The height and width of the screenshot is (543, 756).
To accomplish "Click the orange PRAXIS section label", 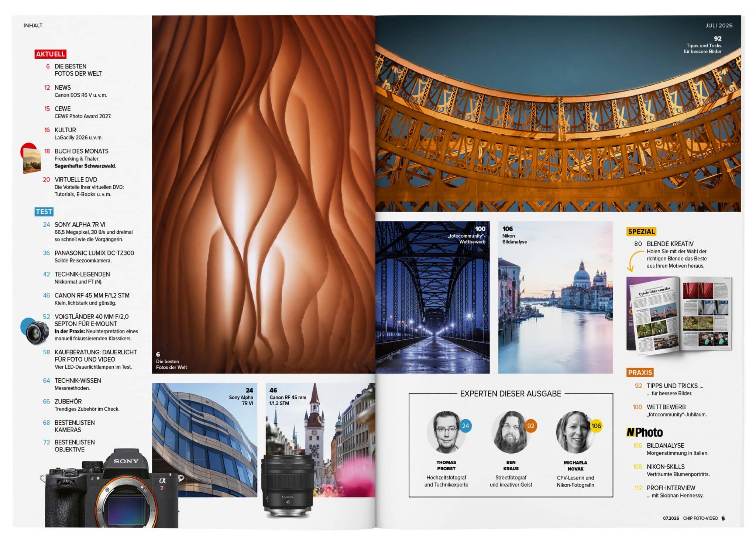I will coord(640,372).
